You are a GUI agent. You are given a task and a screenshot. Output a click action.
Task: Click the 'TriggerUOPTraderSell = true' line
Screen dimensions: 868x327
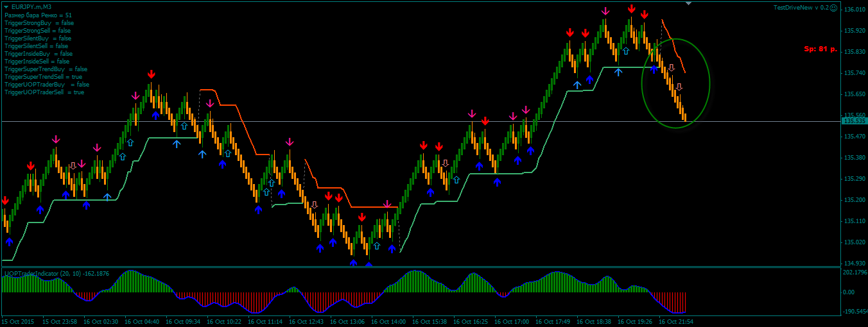click(x=44, y=92)
